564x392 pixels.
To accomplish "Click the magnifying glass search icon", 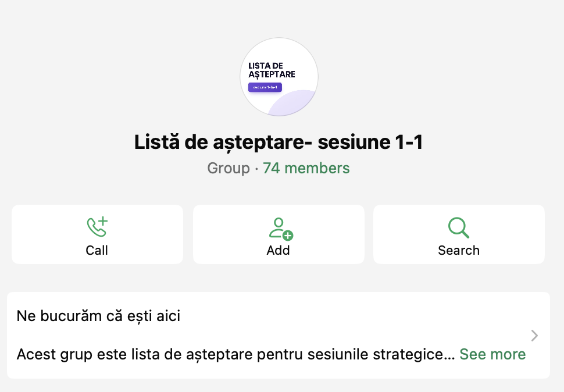I will click(459, 227).
